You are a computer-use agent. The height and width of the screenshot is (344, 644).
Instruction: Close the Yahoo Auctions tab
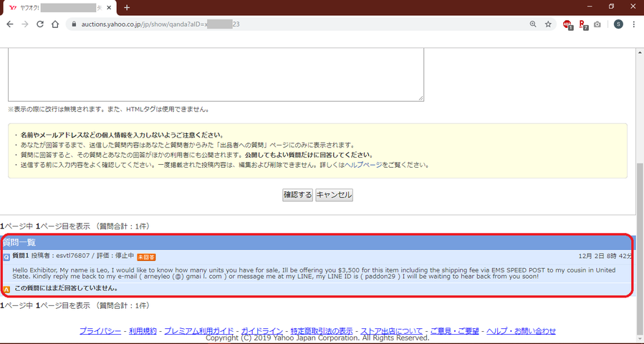[x=109, y=8]
